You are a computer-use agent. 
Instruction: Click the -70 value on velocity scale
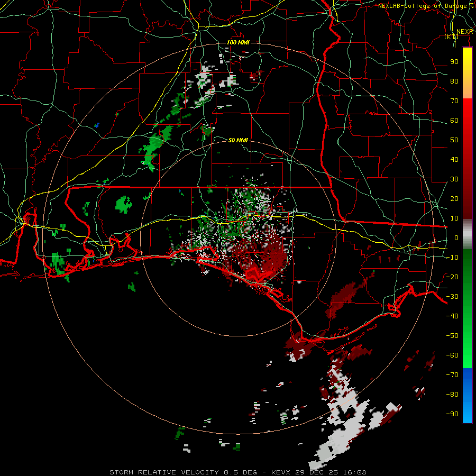(x=452, y=375)
